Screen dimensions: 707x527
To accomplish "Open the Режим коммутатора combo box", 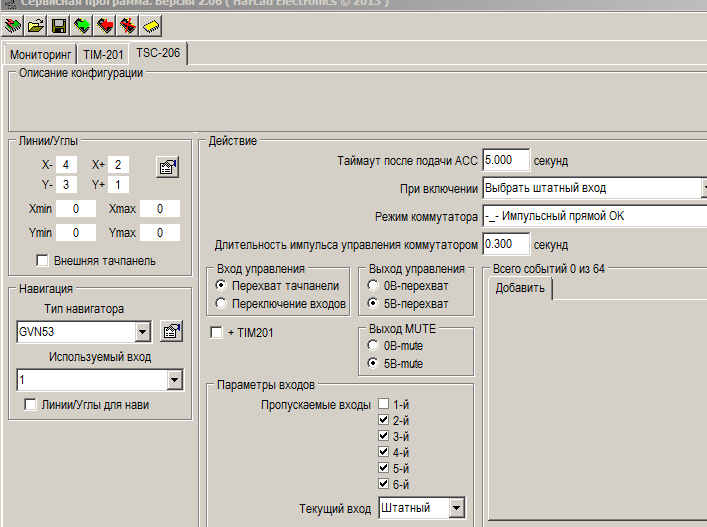I will [594, 216].
